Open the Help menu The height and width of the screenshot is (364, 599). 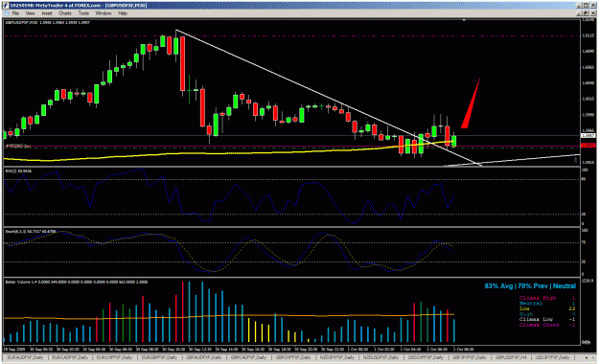[123, 13]
